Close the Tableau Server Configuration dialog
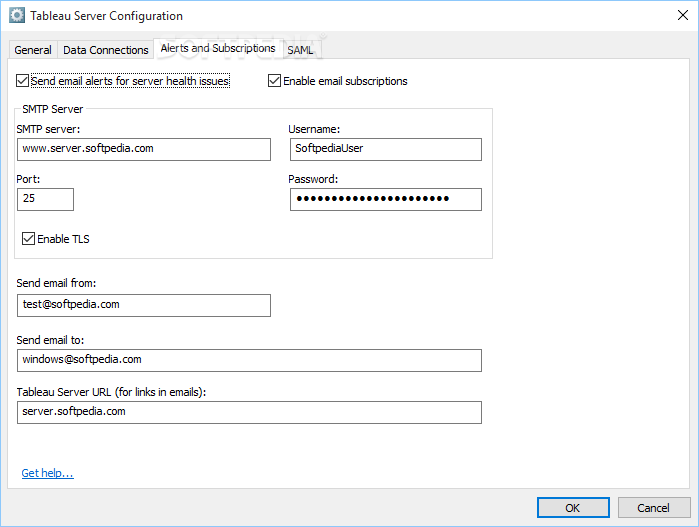699x527 pixels. [683, 15]
